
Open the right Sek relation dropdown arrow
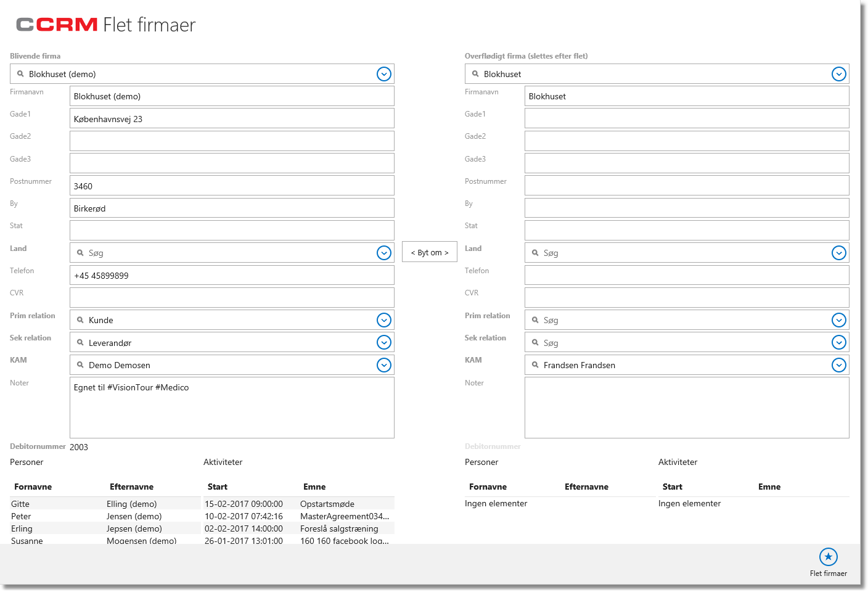point(839,342)
